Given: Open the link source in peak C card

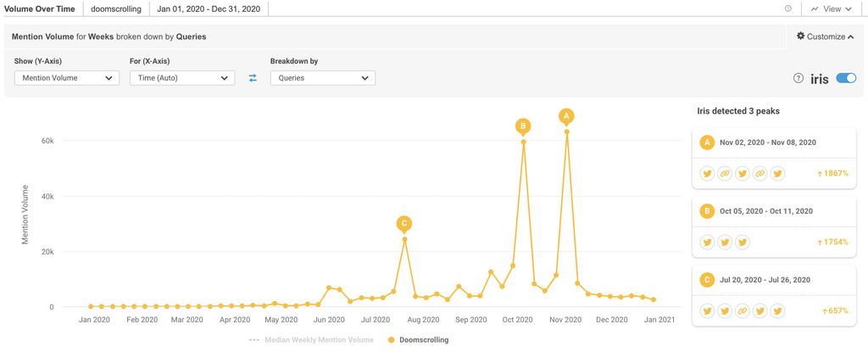Looking at the screenshot, I should coord(743,310).
